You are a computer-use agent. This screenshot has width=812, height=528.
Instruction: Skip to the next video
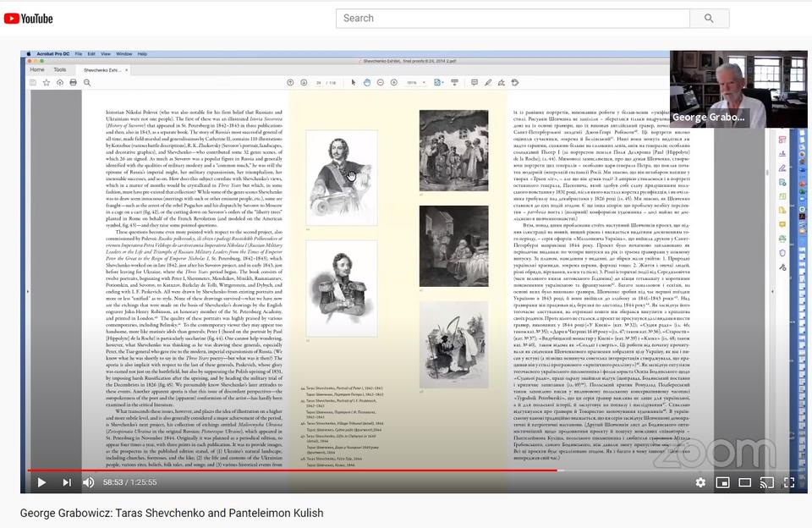(x=67, y=482)
